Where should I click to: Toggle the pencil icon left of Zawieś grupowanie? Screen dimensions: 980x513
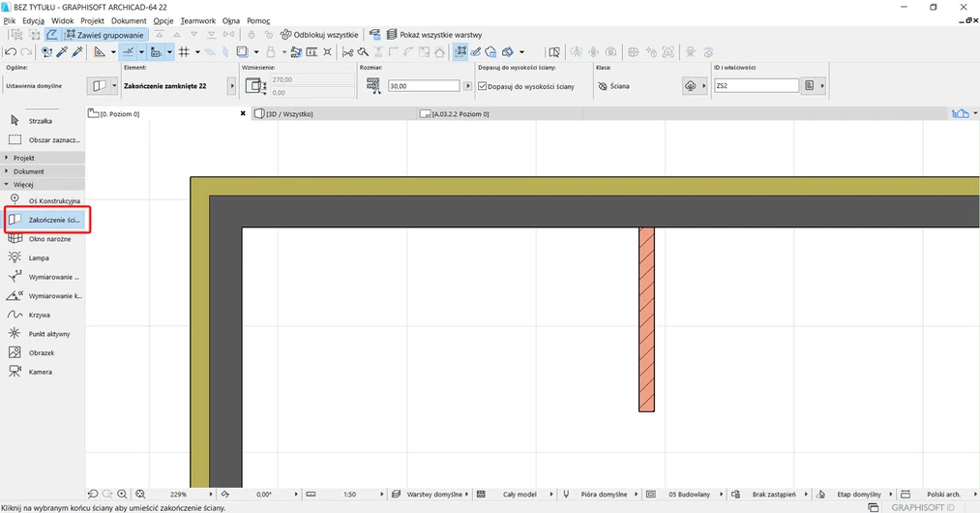pyautogui.click(x=52, y=35)
